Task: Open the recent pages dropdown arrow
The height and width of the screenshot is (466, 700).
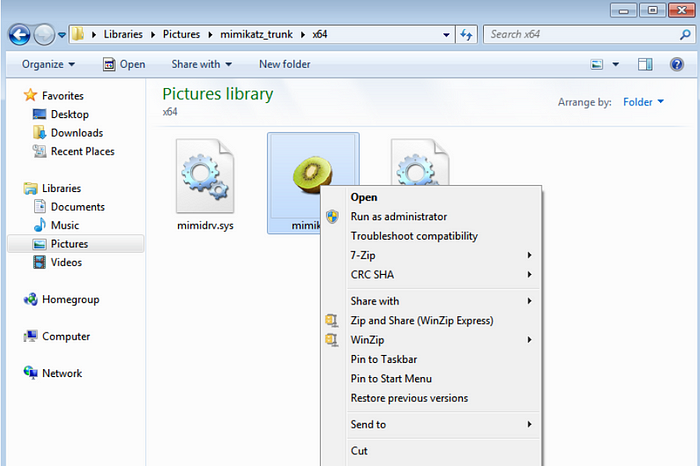Action: click(x=62, y=35)
